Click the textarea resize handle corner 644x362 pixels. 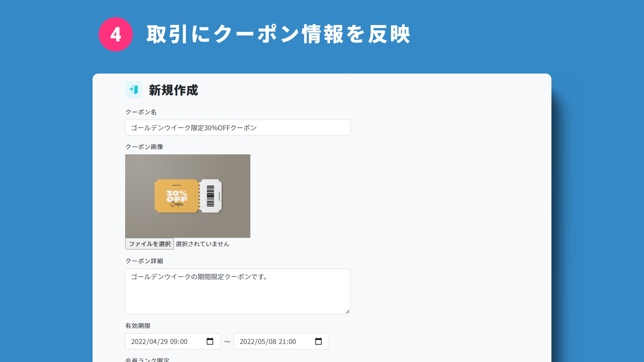coord(347,311)
